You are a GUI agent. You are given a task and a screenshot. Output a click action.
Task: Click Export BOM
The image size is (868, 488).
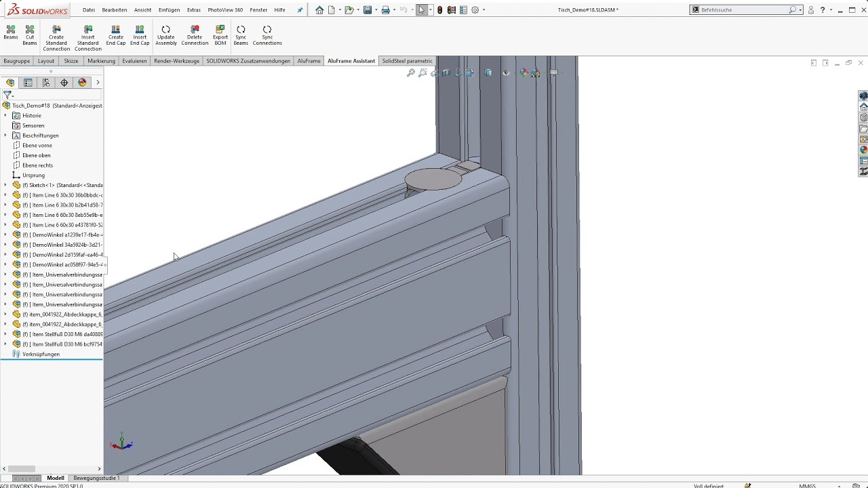point(220,35)
